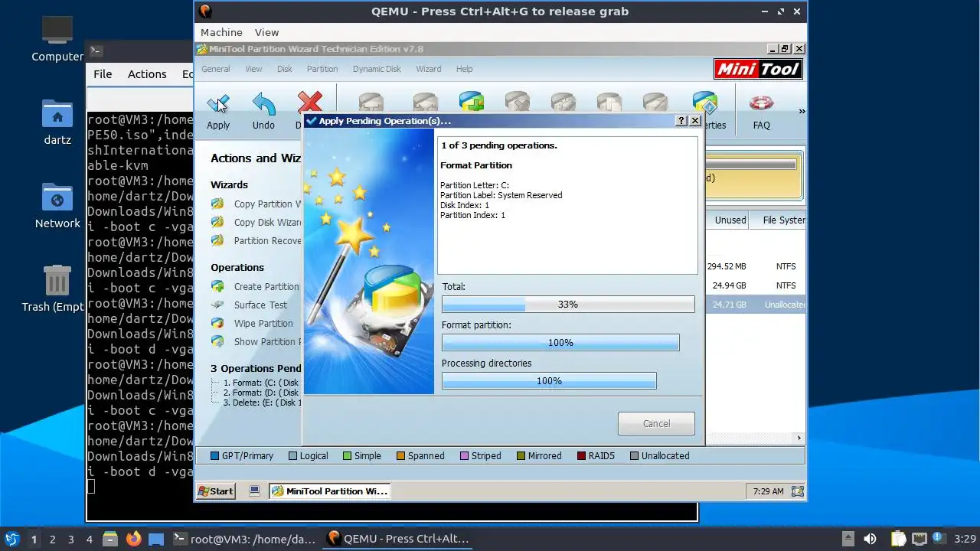Switch to workspace 3
Viewport: 980px width, 551px height.
(x=71, y=539)
